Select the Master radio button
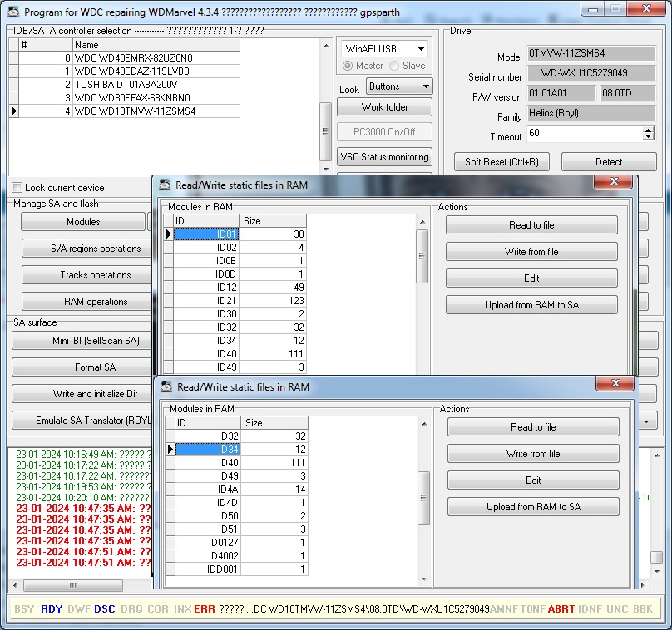This screenshot has height=630, width=672. tap(348, 66)
